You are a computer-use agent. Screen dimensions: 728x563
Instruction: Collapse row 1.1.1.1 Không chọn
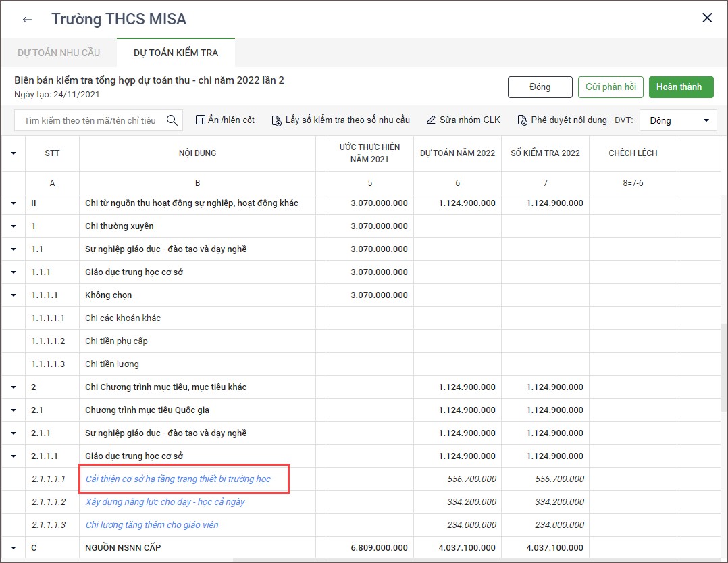[x=13, y=295]
